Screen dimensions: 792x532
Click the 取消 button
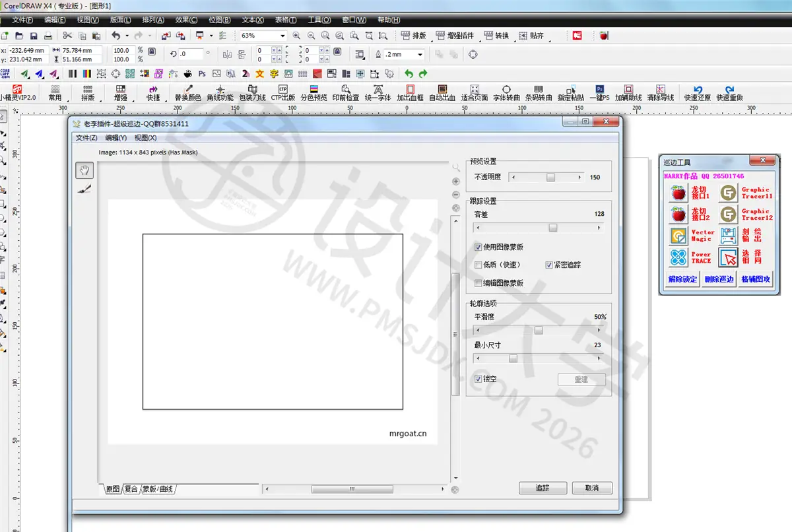[x=591, y=488]
